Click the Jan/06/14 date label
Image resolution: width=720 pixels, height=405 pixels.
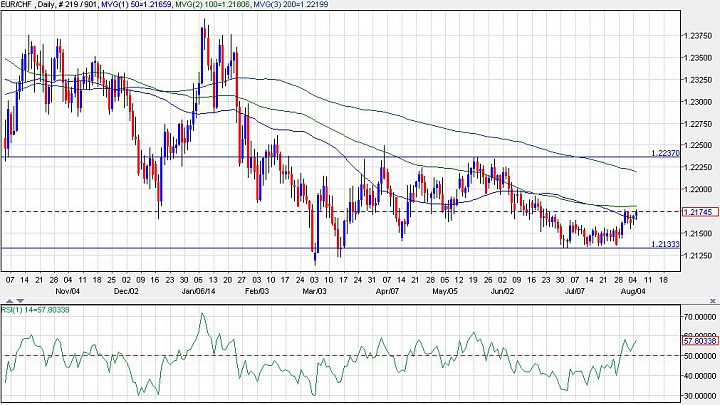click(x=198, y=291)
